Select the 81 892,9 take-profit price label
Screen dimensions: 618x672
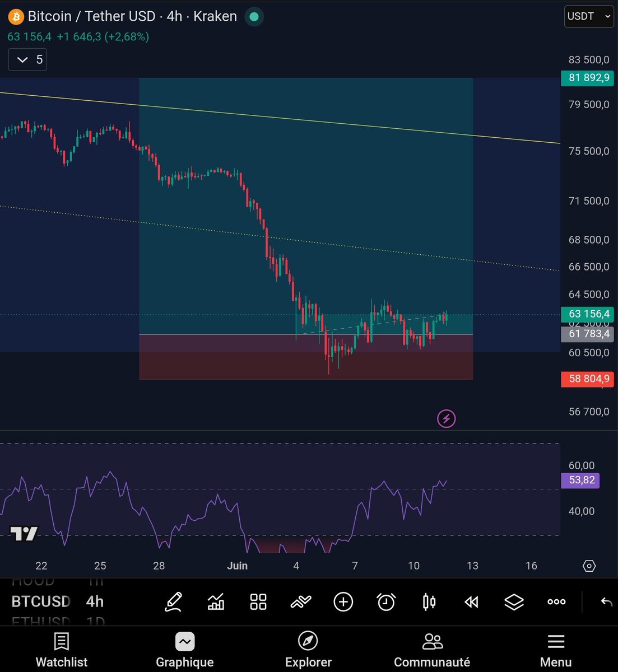(x=588, y=78)
